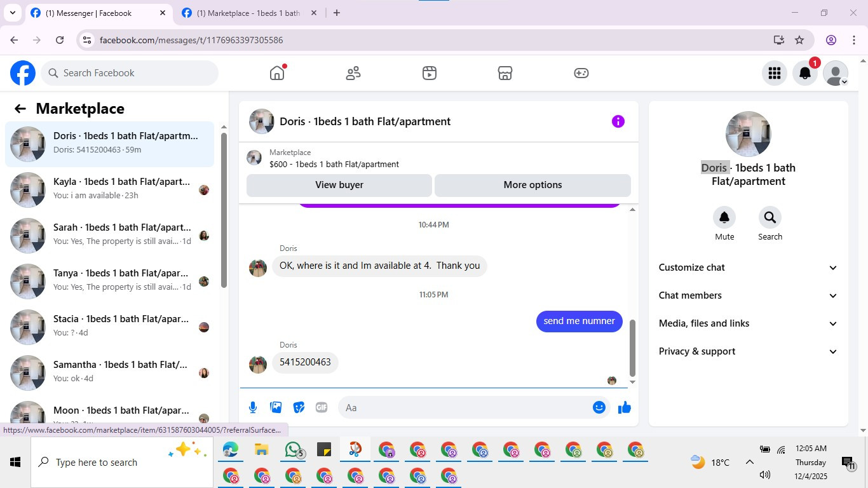The image size is (868, 488).
Task: Open account profile avatar menu
Action: (836, 73)
